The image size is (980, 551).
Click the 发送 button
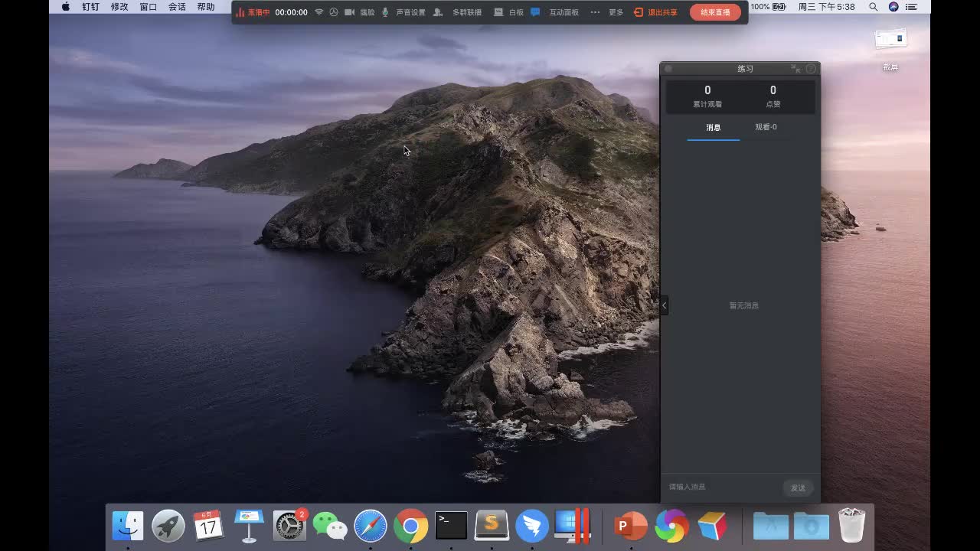799,488
